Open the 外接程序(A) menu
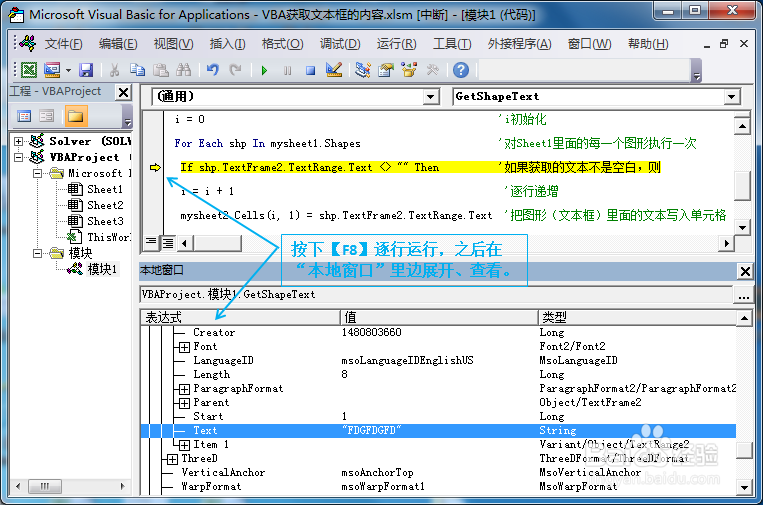 point(519,44)
